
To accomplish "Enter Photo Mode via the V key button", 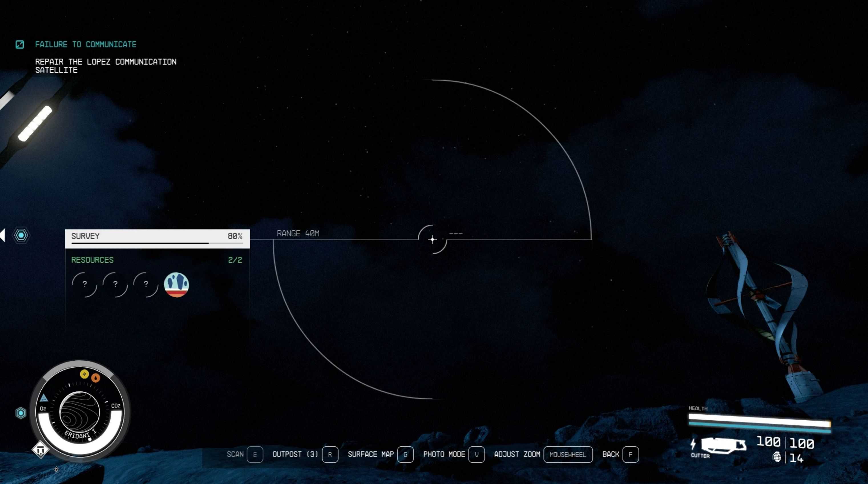I will tap(477, 454).
